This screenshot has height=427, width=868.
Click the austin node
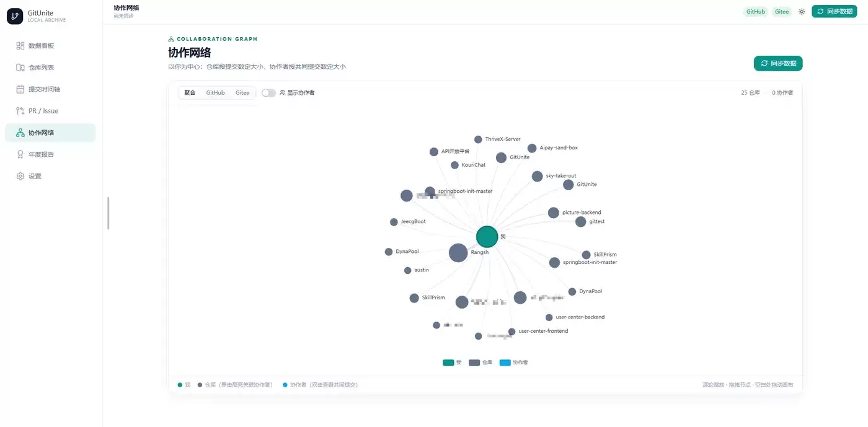pos(407,270)
